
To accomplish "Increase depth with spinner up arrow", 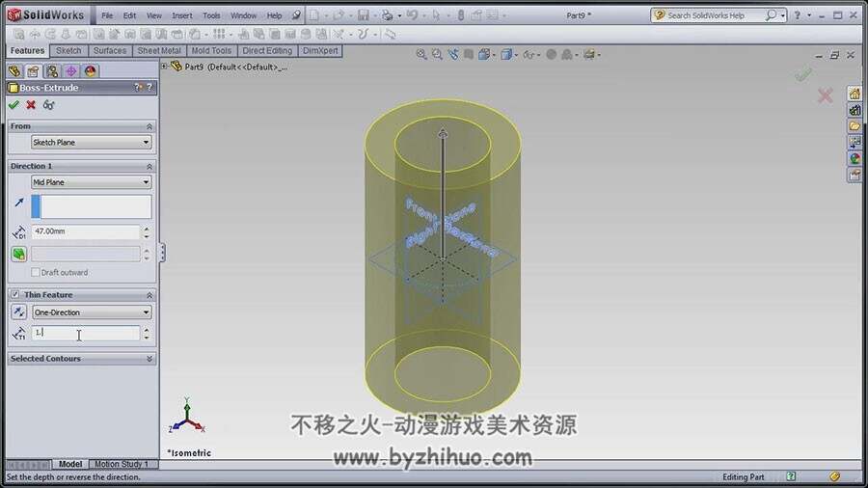I will [x=147, y=228].
